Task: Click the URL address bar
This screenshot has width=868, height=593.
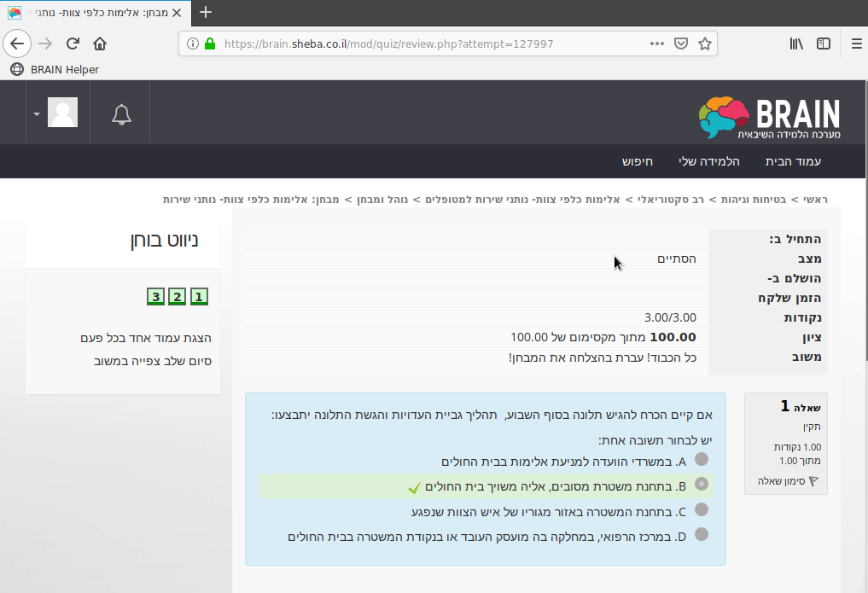Action: [x=427, y=44]
